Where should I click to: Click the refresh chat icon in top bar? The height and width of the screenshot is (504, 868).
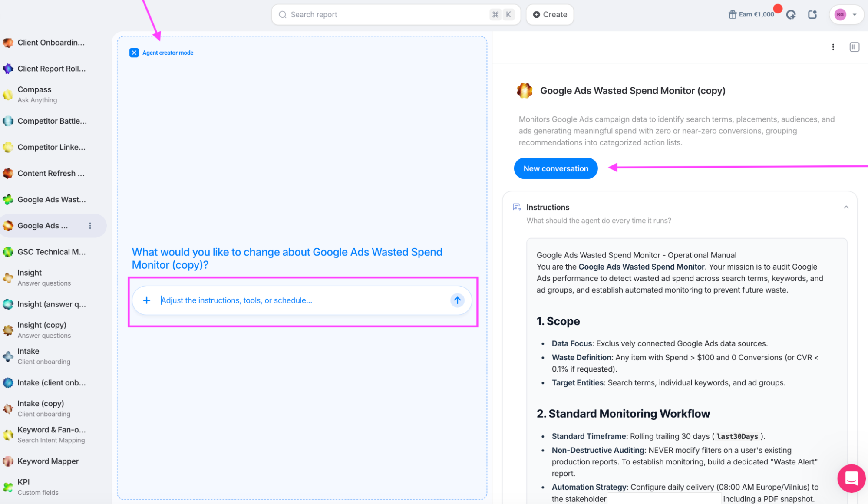[x=791, y=15]
